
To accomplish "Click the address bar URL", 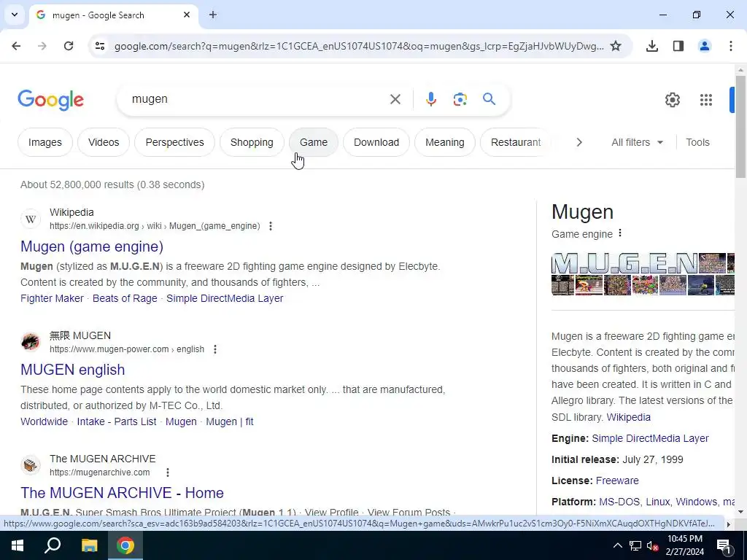I will 359,46.
